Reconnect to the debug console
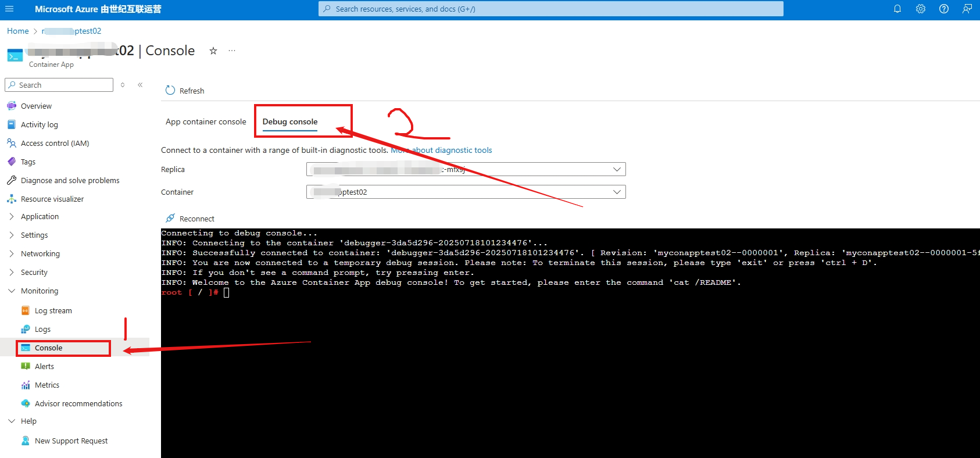This screenshot has width=980, height=458. coord(190,219)
